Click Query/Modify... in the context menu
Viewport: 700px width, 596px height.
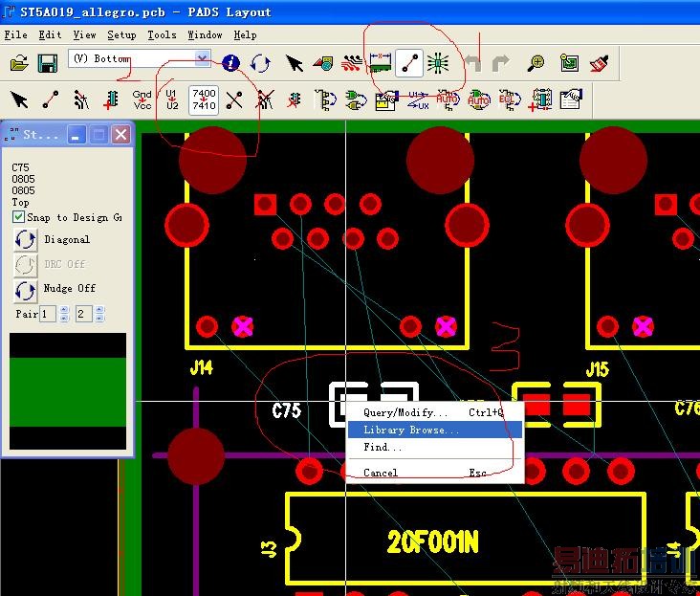coord(405,413)
